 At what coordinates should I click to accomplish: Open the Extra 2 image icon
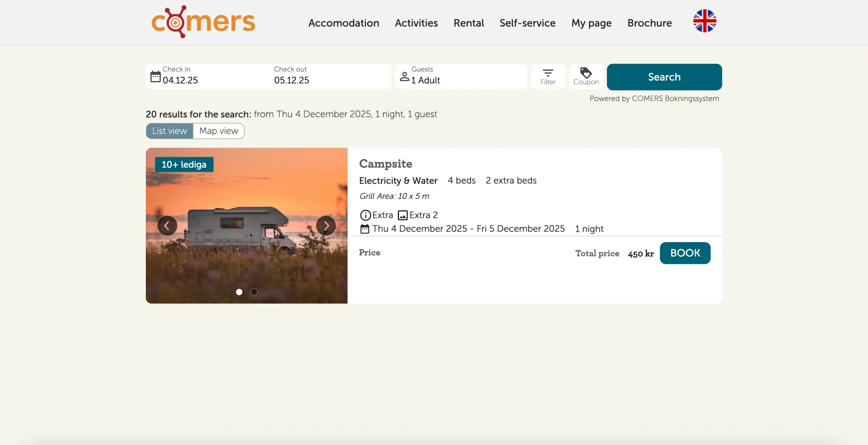tap(402, 215)
